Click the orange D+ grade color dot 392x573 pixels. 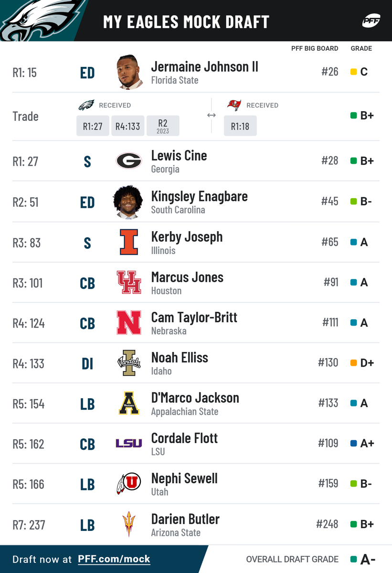click(354, 363)
